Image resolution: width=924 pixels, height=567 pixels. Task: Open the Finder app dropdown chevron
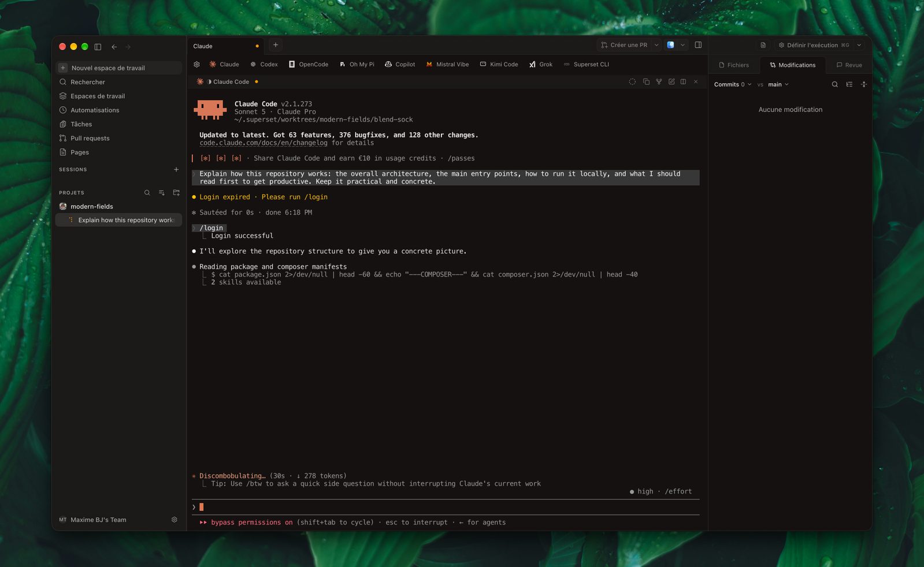pyautogui.click(x=682, y=45)
